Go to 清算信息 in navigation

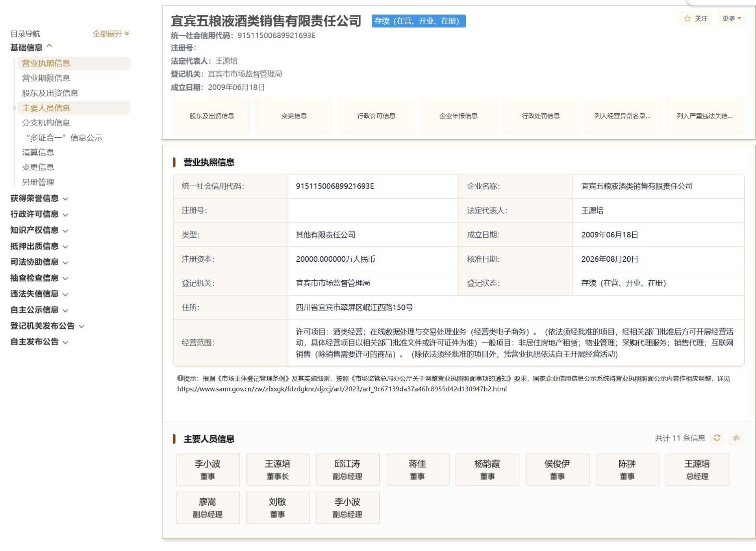(38, 152)
